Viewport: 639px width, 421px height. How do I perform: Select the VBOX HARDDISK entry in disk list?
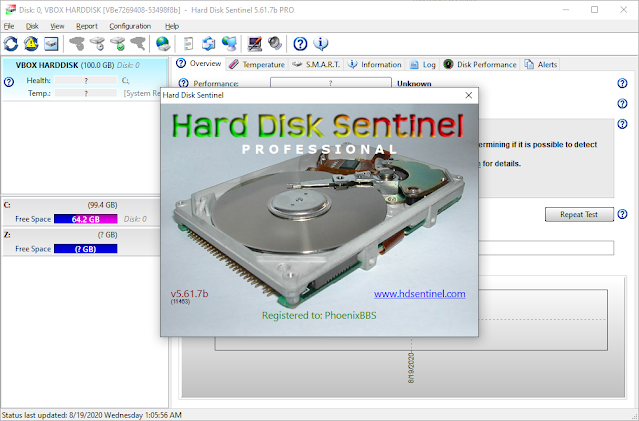pos(84,79)
